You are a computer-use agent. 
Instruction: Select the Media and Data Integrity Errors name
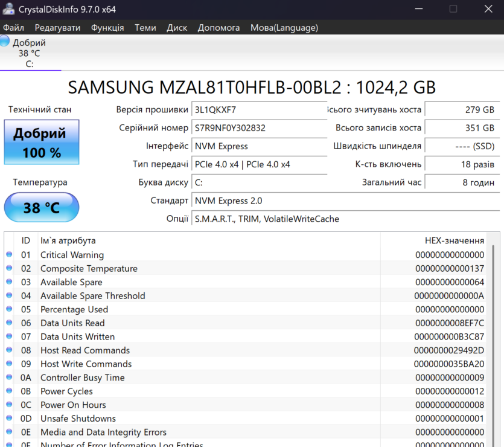click(103, 432)
